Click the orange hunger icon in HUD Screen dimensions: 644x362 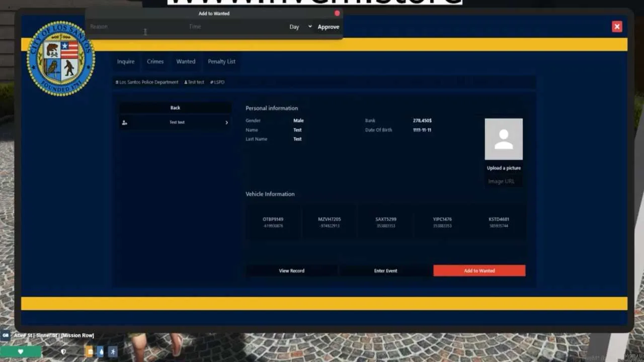(x=90, y=352)
